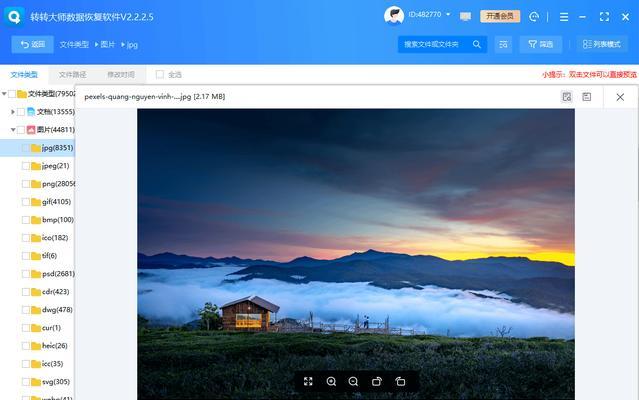Switch to the 文件路径 tab
This screenshot has width=639, height=400.
[x=72, y=75]
